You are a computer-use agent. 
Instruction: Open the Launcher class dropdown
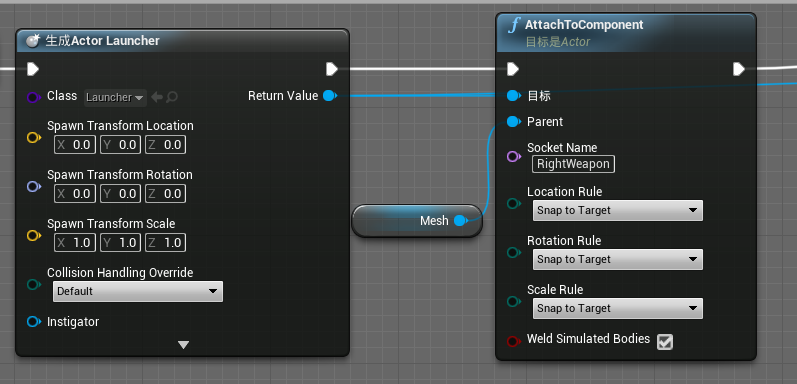pyautogui.click(x=115, y=97)
